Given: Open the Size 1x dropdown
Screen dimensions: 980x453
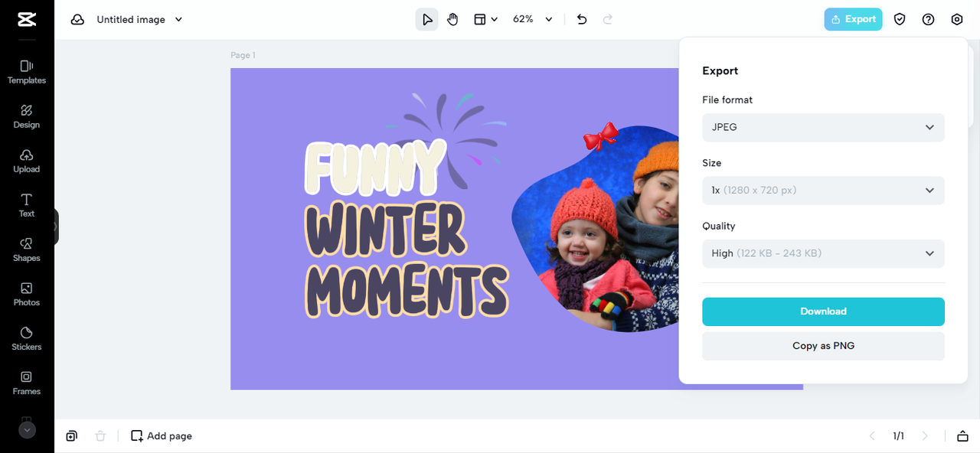Looking at the screenshot, I should click(823, 191).
